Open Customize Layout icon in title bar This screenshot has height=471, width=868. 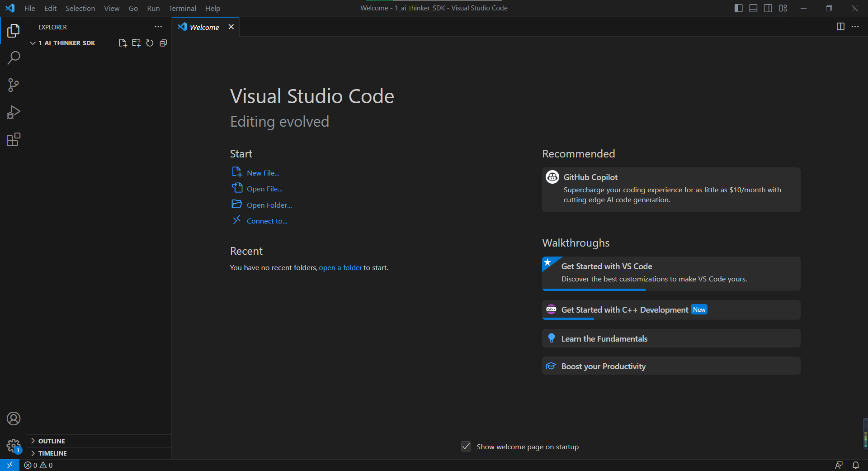(x=783, y=8)
